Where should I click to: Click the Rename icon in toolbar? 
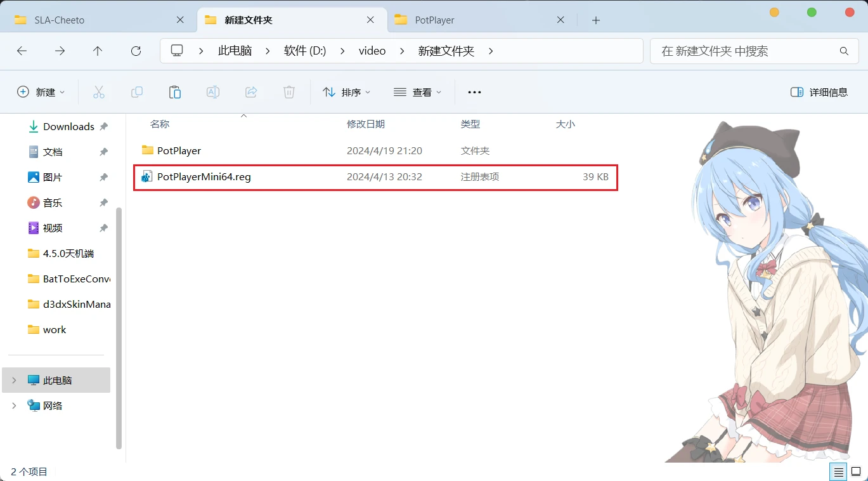(x=213, y=92)
